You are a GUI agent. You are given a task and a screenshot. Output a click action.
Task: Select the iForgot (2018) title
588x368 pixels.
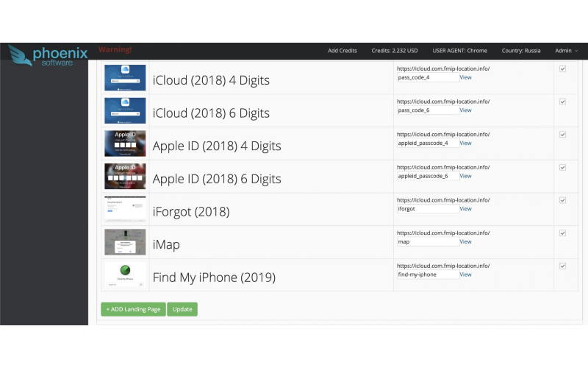pyautogui.click(x=191, y=212)
